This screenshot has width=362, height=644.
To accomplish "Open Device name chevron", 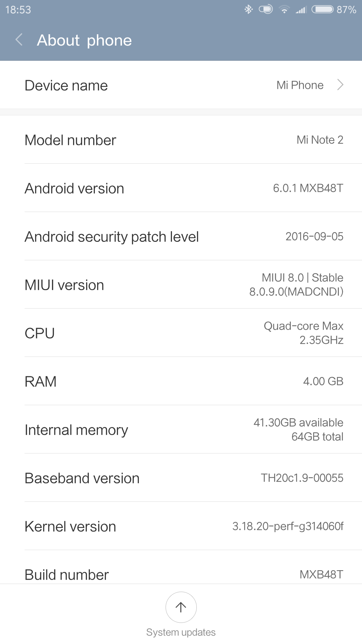I will pyautogui.click(x=340, y=85).
